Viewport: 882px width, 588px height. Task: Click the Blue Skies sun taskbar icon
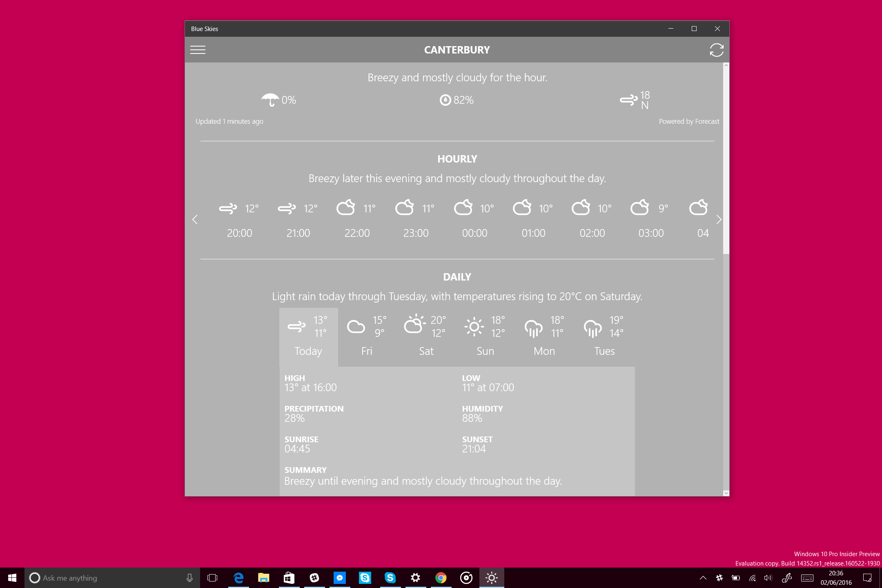[492, 578]
